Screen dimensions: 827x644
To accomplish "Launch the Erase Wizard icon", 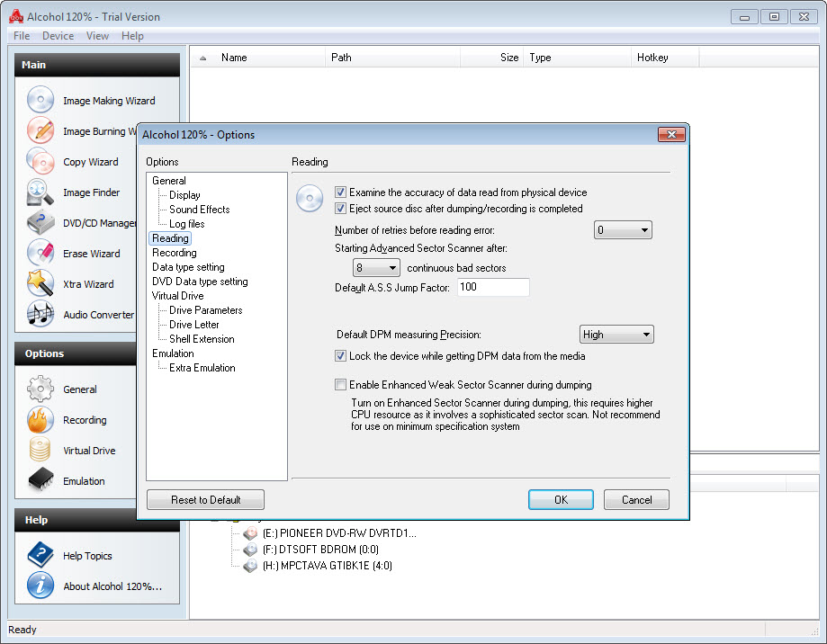I will tap(40, 253).
